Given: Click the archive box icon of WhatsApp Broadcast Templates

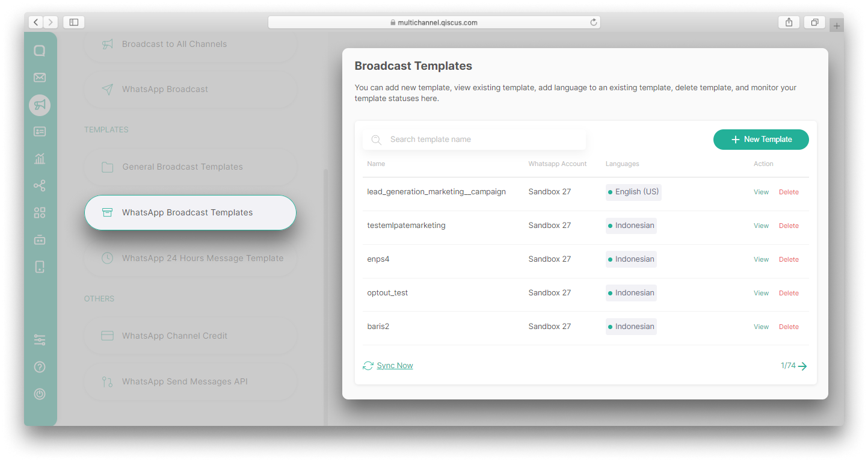Looking at the screenshot, I should [108, 212].
